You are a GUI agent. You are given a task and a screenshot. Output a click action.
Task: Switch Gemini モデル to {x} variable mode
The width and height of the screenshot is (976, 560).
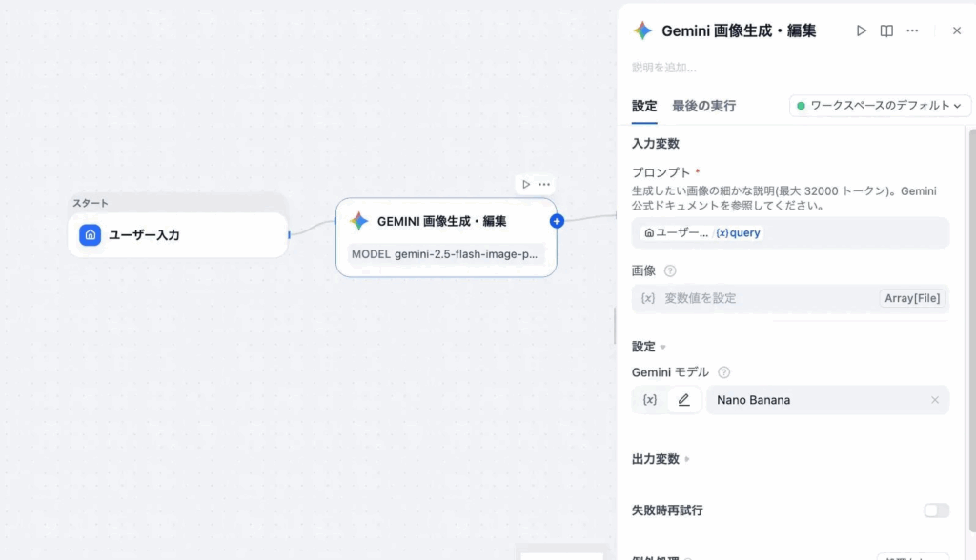[650, 400]
